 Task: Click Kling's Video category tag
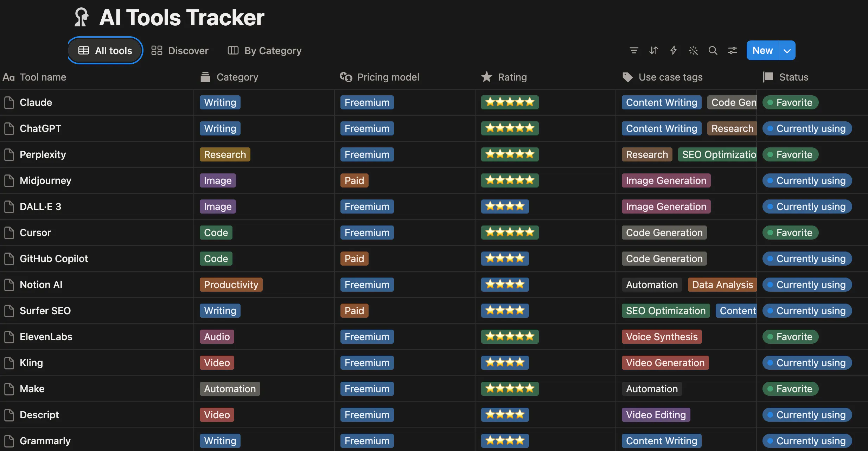point(217,363)
